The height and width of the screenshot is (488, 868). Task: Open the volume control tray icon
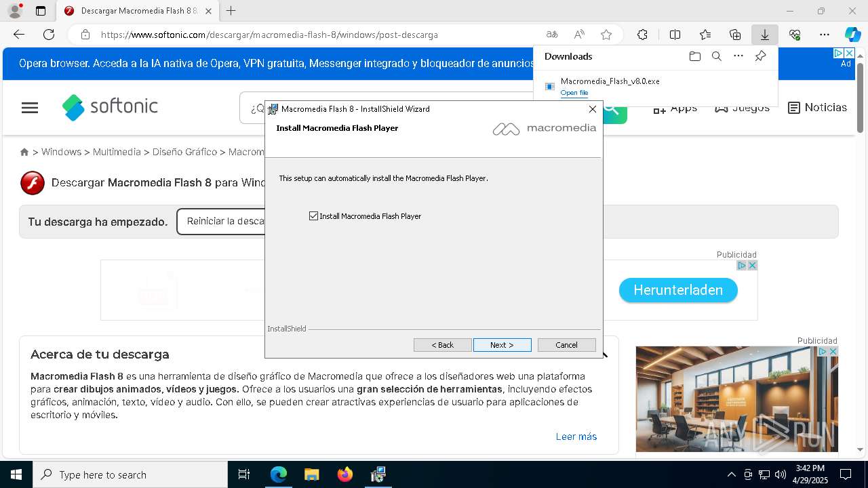pos(781,474)
